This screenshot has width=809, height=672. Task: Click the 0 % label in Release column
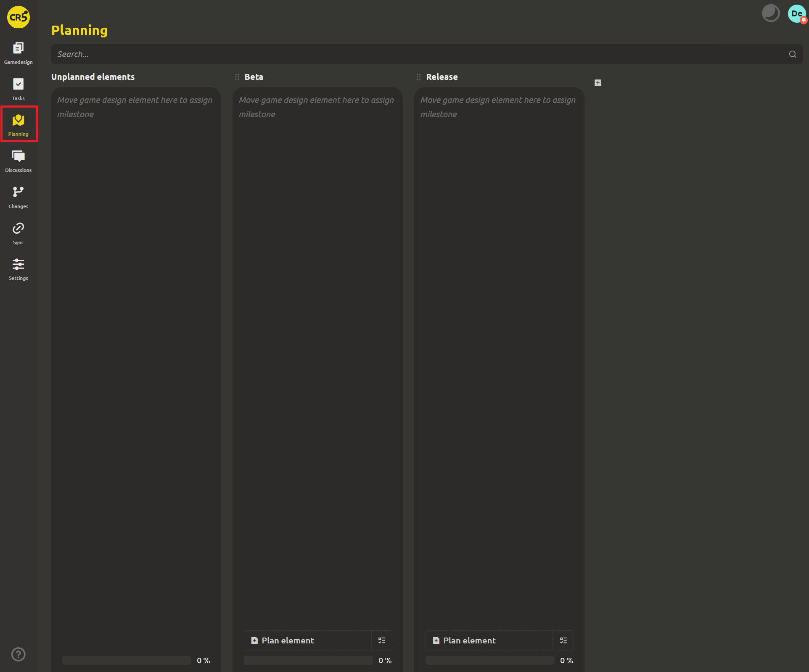(567, 660)
